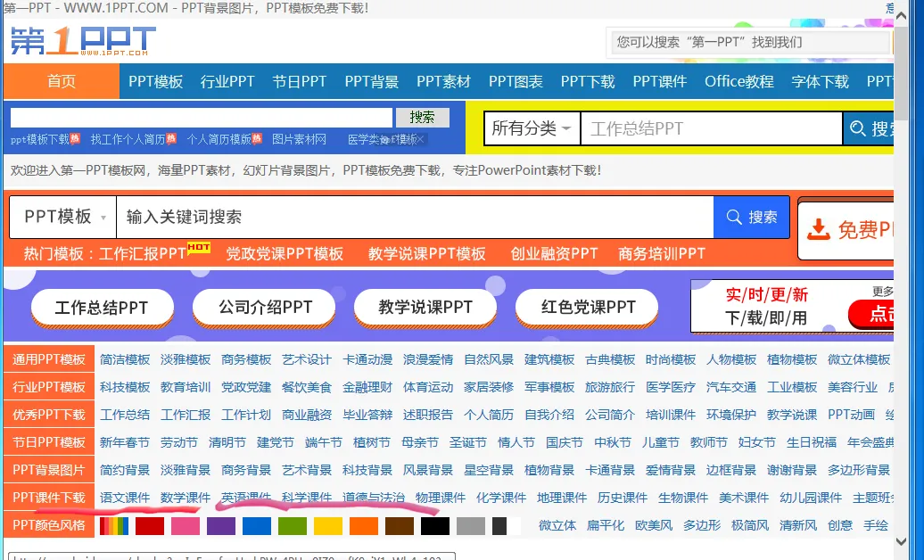Click the 第1PPT site logo
Viewport: 924px width, 560px height.
(x=83, y=41)
